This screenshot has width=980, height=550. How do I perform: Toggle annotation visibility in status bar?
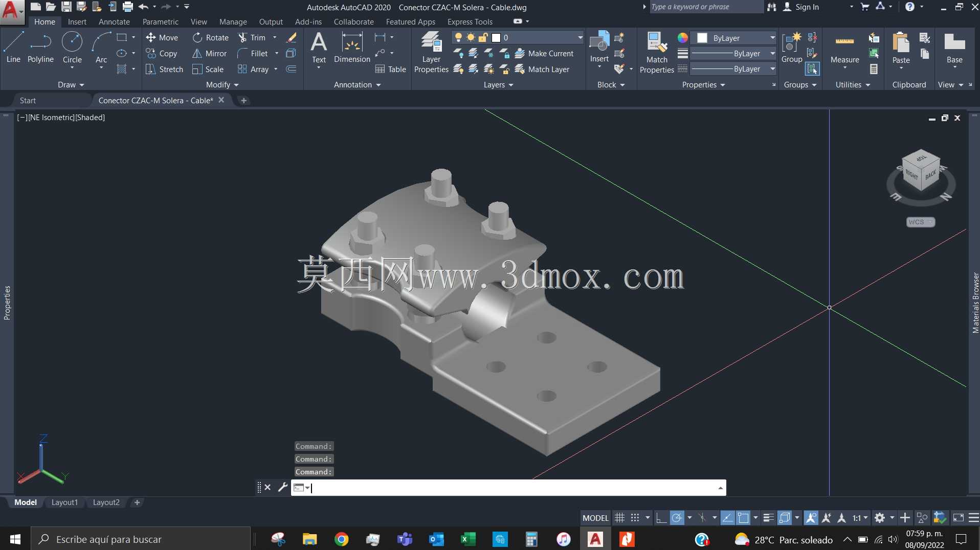(x=811, y=518)
